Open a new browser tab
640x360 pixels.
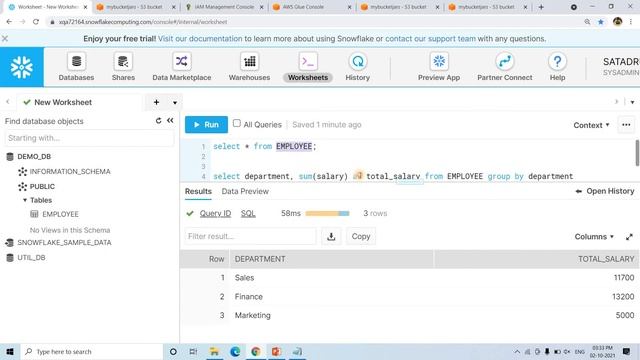(x=541, y=7)
